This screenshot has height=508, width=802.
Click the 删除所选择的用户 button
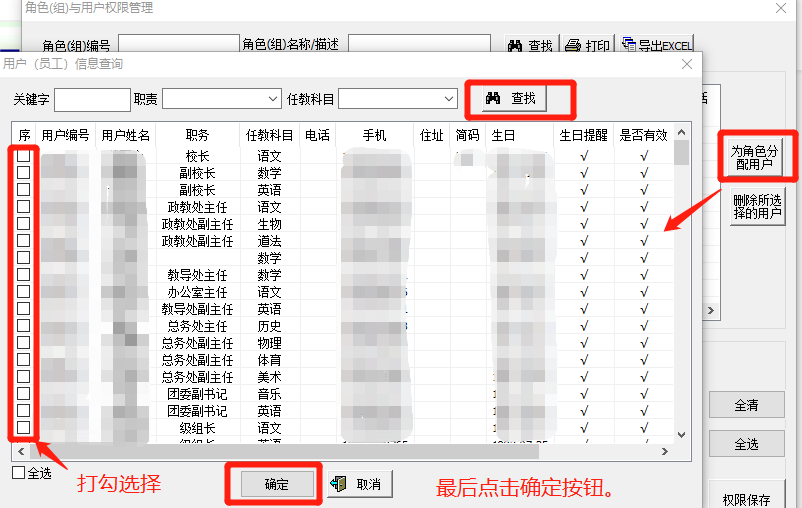(757, 207)
